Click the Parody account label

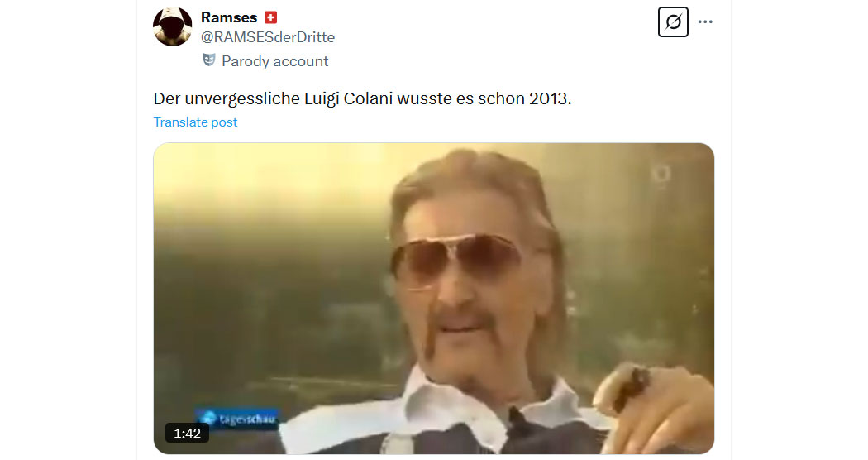274,61
